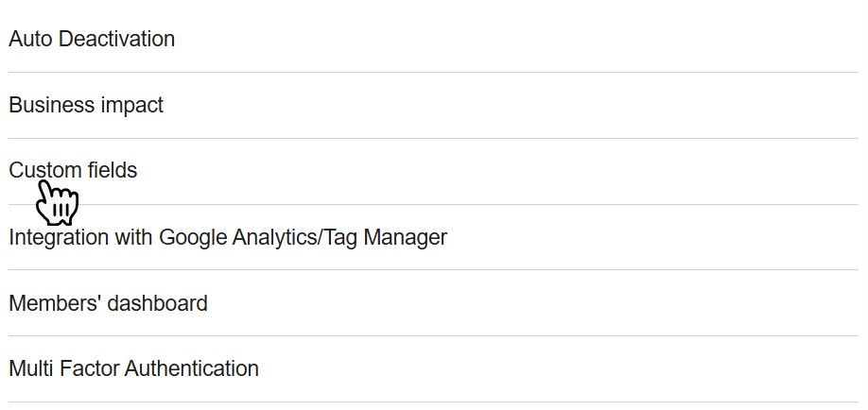
Task: Click the Business impact list row
Action: [x=86, y=106]
